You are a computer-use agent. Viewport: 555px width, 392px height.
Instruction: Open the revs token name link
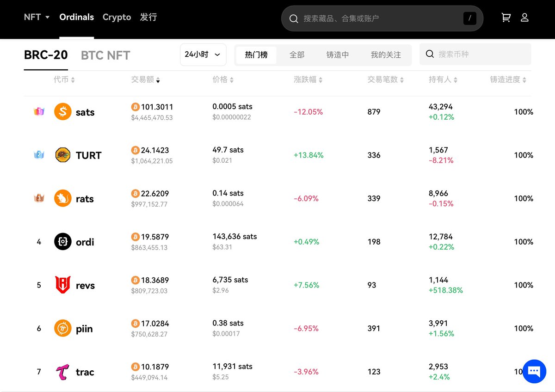click(85, 286)
